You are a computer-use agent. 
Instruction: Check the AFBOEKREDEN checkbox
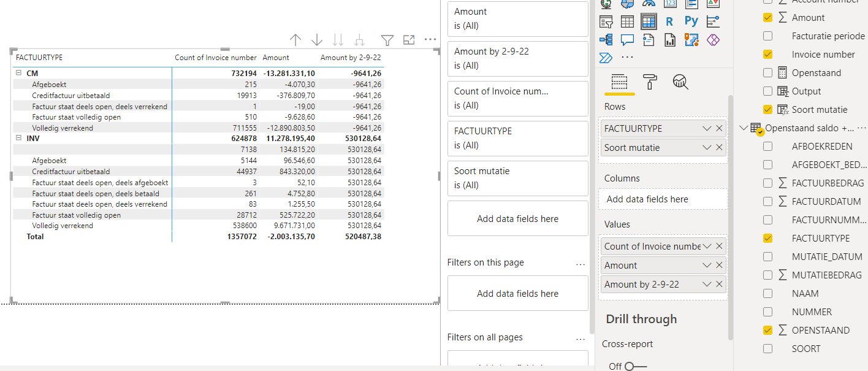767,147
